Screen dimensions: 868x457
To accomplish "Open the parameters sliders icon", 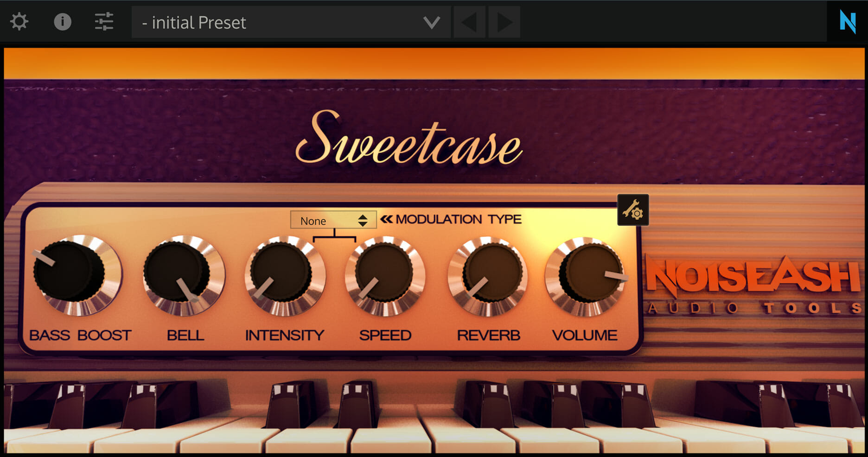I will click(104, 21).
